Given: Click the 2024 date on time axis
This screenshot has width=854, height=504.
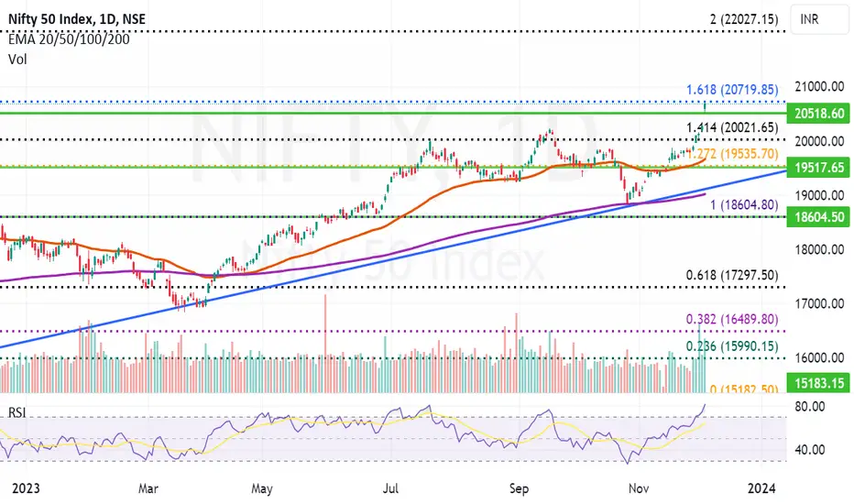Looking at the screenshot, I should (761, 488).
